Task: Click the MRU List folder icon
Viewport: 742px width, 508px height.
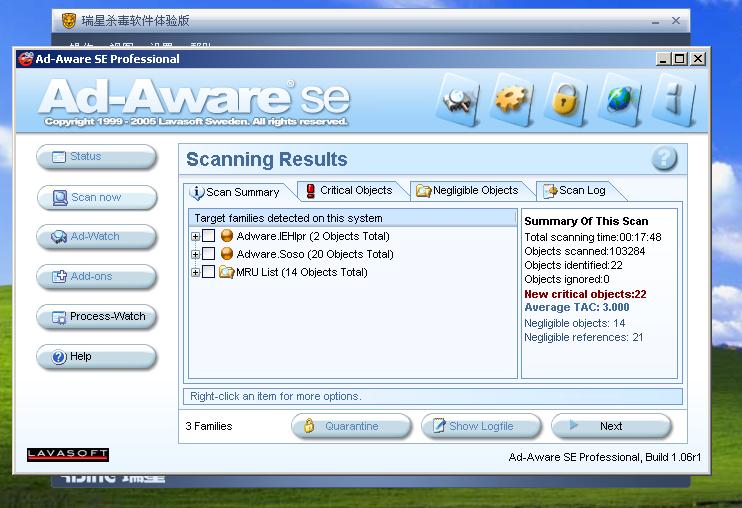Action: point(227,272)
